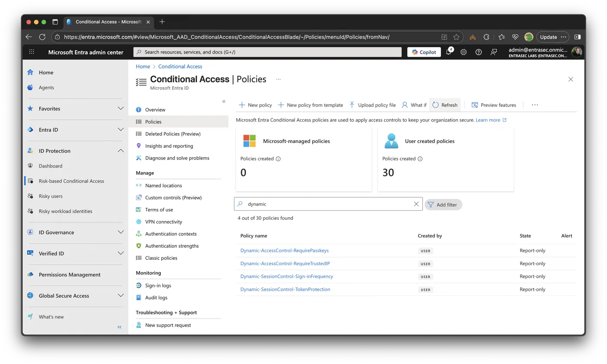Clear the search box with X icon
This screenshot has width=607, height=364.
coord(416,204)
